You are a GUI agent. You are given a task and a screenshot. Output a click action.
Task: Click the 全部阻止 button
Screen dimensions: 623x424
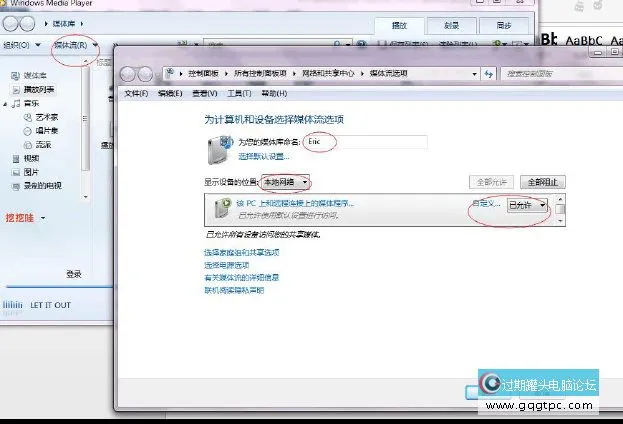(543, 182)
